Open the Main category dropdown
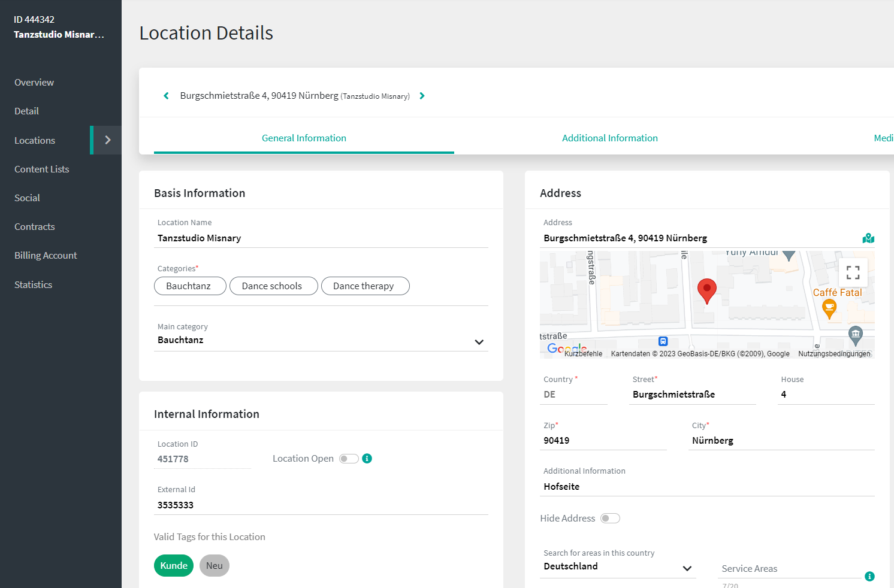The image size is (894, 588). pos(479,342)
